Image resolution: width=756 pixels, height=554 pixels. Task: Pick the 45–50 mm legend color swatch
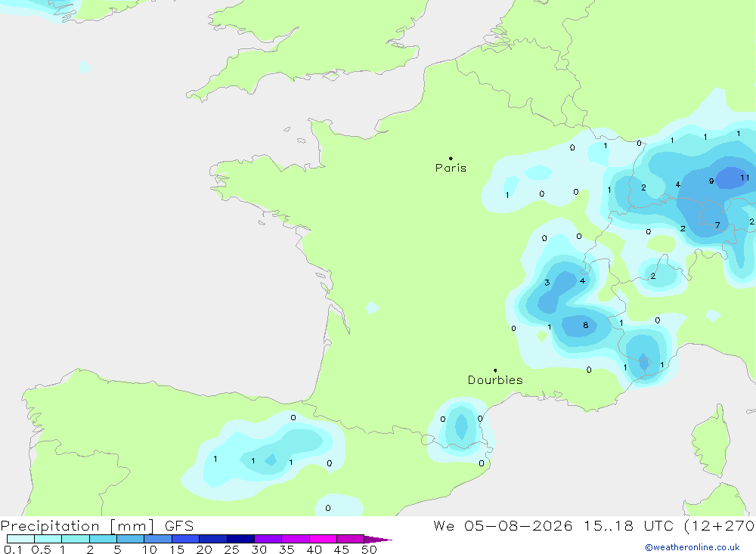[351, 539]
